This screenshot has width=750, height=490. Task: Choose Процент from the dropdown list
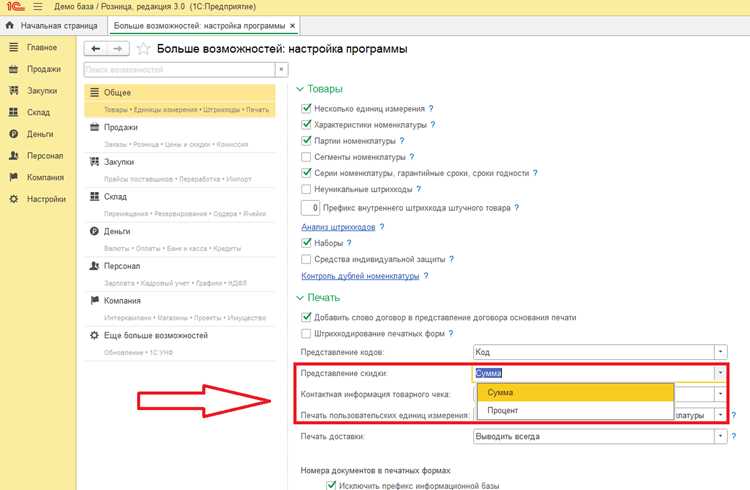[x=575, y=410]
